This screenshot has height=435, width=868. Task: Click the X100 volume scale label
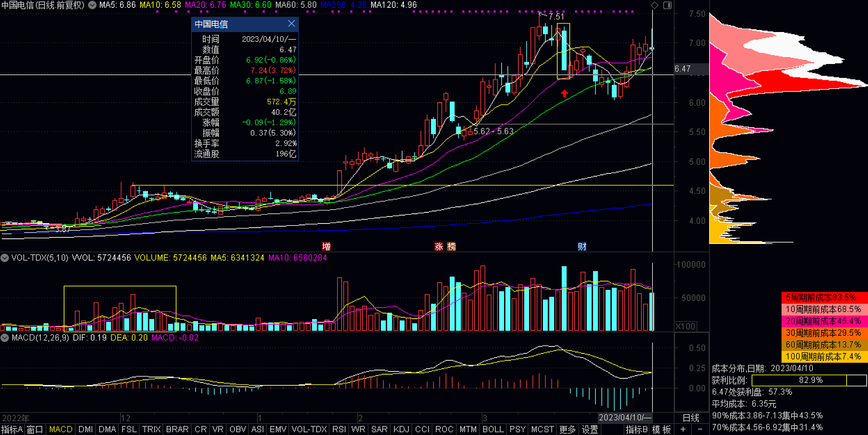point(685,326)
